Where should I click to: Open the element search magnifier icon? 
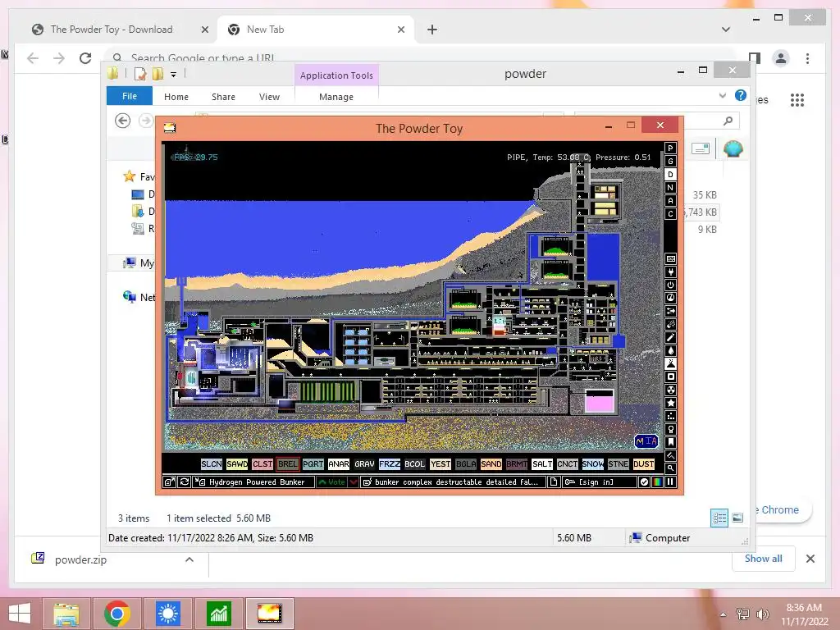(670, 468)
